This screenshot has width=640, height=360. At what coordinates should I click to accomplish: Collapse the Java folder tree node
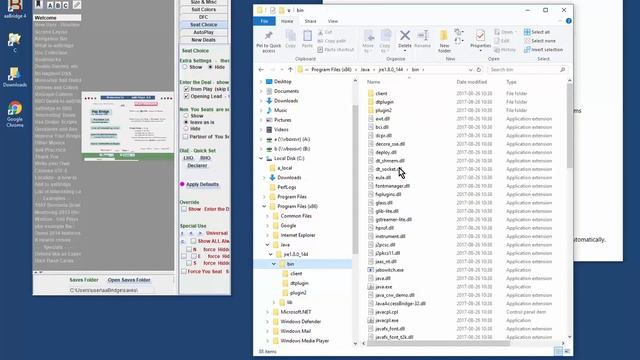pos(268,245)
